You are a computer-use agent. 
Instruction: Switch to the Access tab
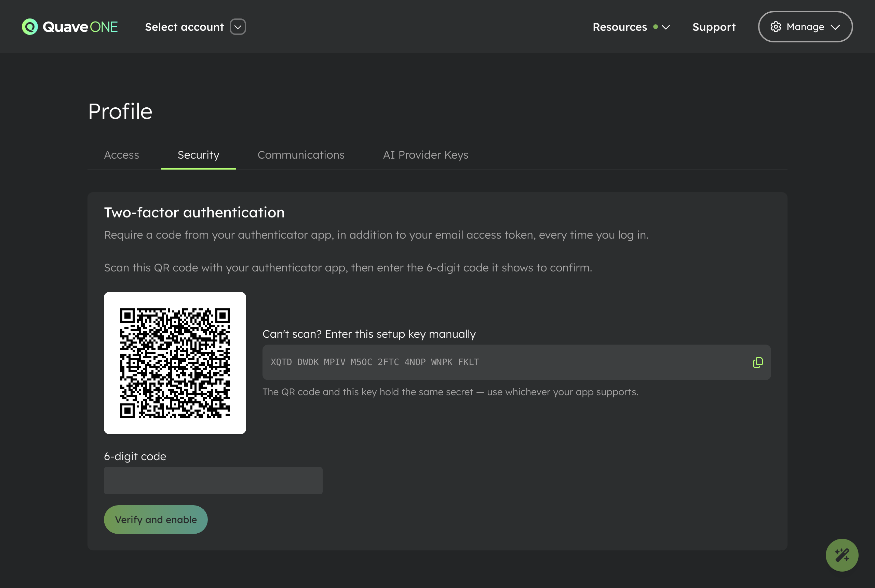click(x=121, y=155)
